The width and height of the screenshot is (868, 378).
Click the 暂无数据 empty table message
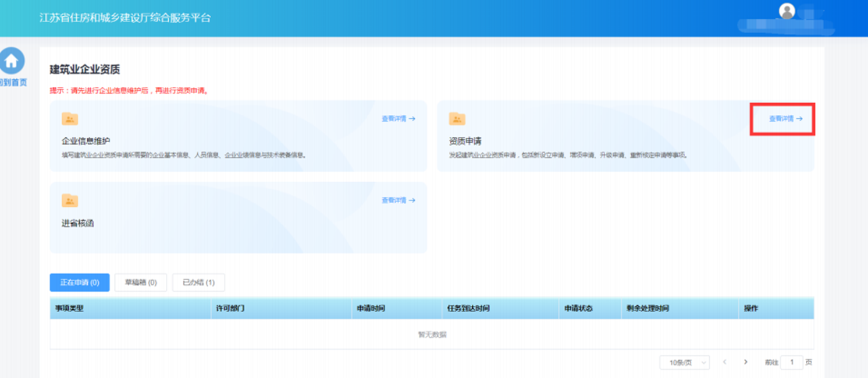(432, 335)
